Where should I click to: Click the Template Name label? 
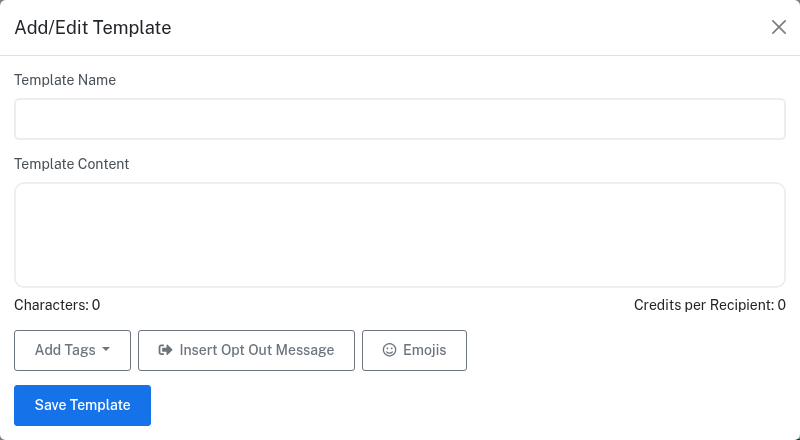point(65,80)
